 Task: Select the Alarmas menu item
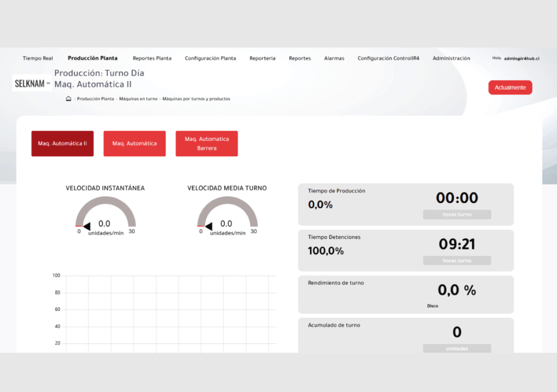334,58
